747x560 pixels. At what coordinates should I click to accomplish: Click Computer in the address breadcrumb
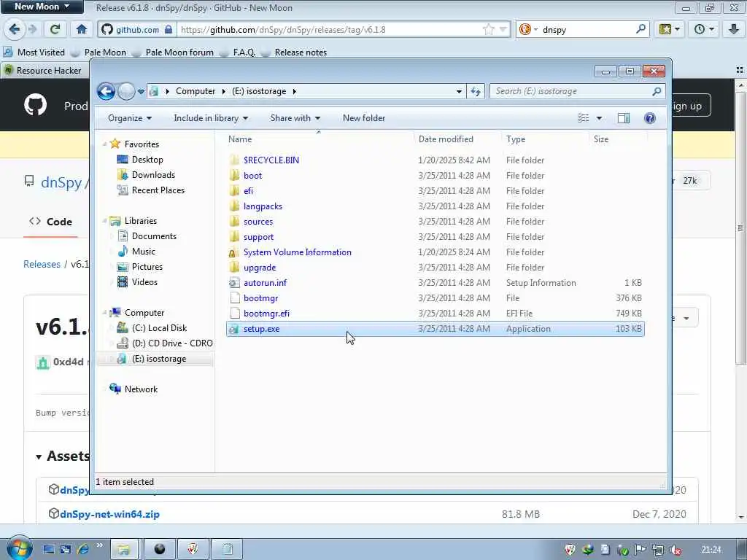[196, 91]
